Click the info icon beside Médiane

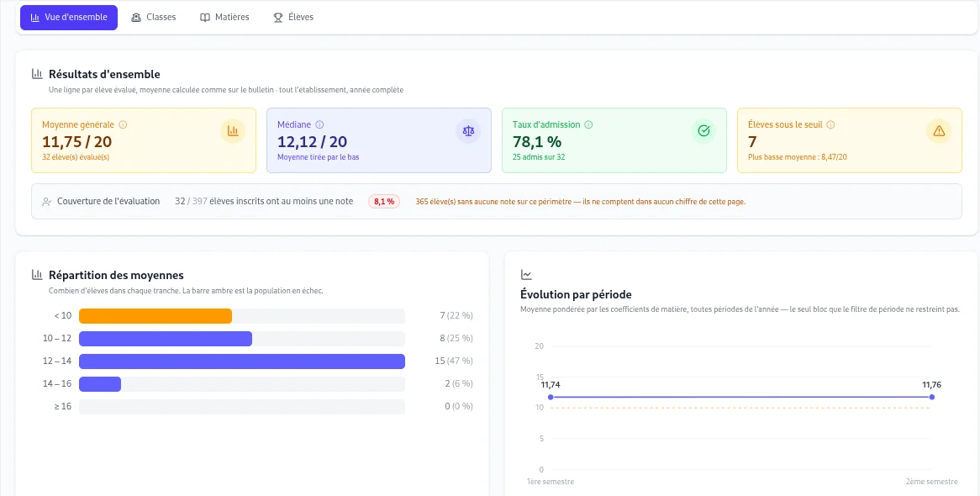click(x=319, y=124)
